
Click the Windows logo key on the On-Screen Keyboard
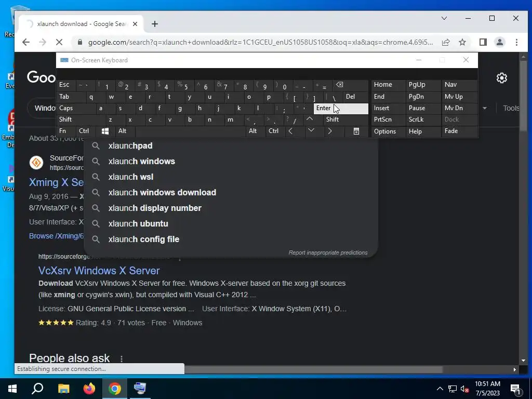pyautogui.click(x=105, y=131)
